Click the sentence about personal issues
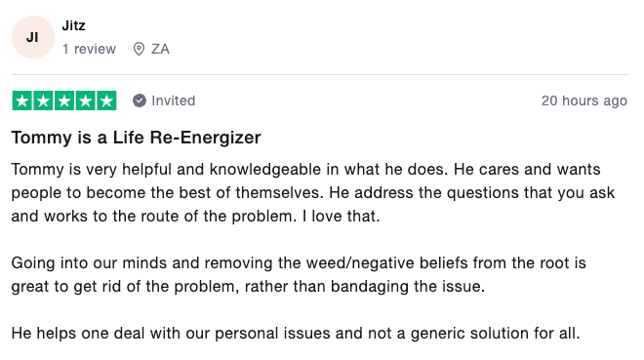 (x=296, y=333)
